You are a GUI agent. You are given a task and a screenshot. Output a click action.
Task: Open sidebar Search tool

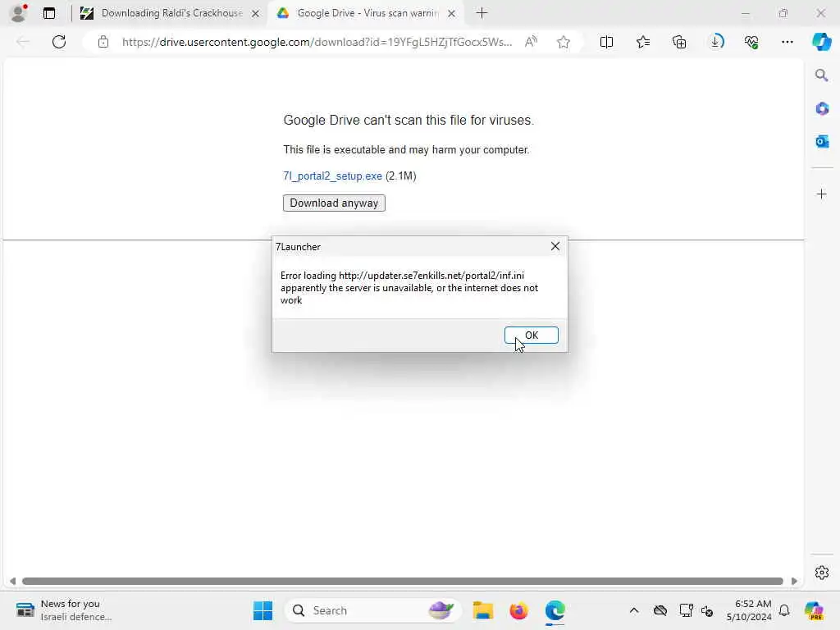(x=822, y=75)
